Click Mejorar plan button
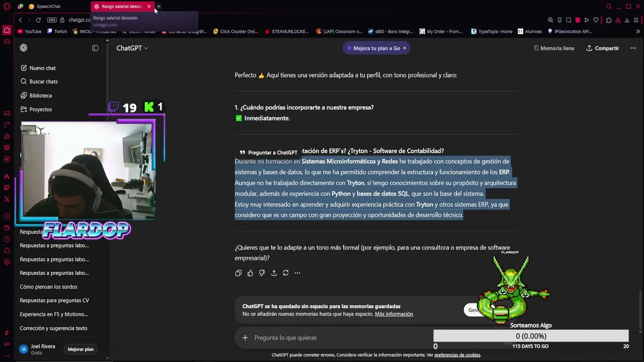644x362 pixels. point(80,349)
